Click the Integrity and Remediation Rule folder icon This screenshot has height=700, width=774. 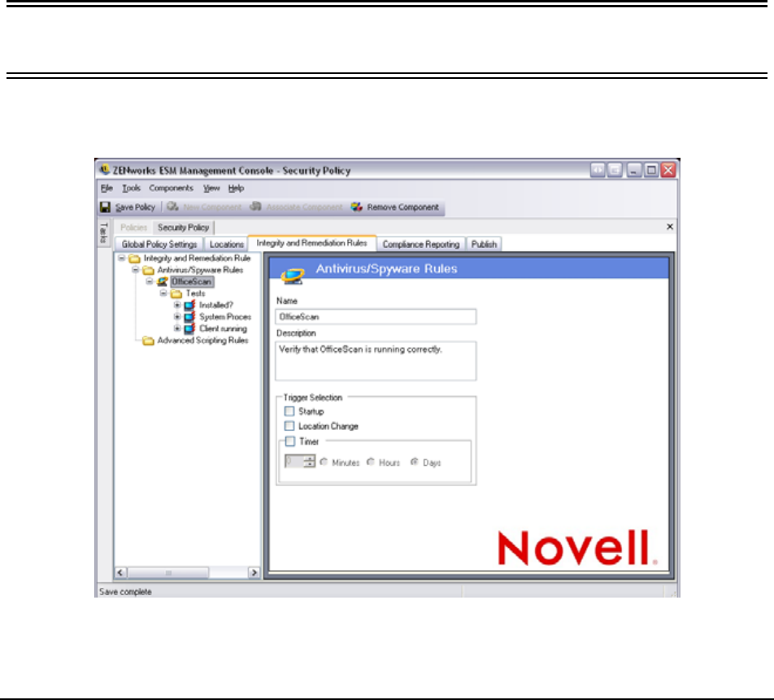pyautogui.click(x=134, y=259)
